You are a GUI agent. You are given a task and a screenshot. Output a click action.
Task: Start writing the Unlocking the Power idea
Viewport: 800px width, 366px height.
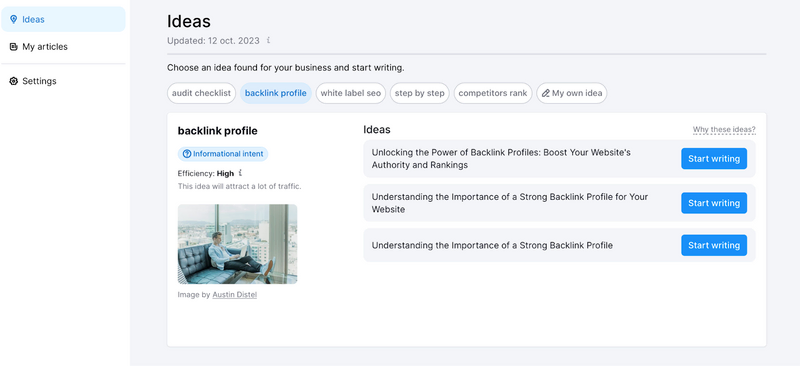pos(714,159)
